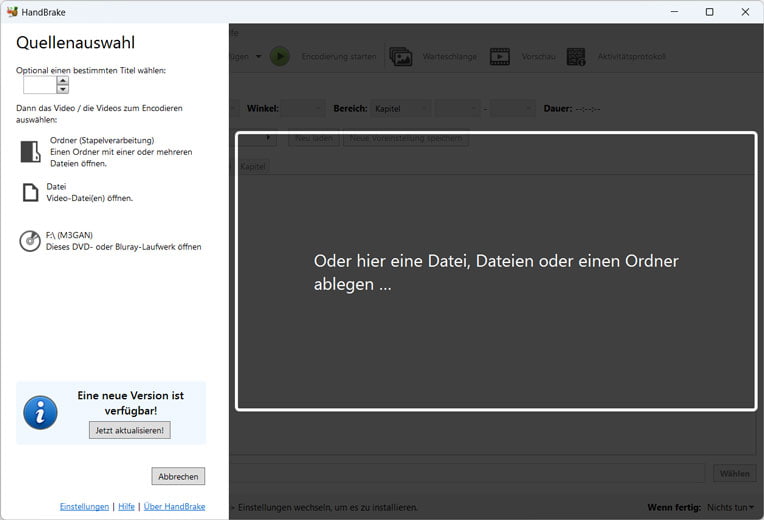Click the Vorschau preview film icon
Screen dimensions: 764x520
(x=499, y=57)
